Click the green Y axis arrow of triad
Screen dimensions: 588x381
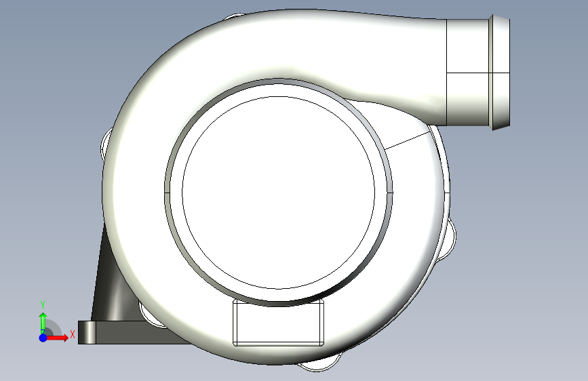[43, 323]
